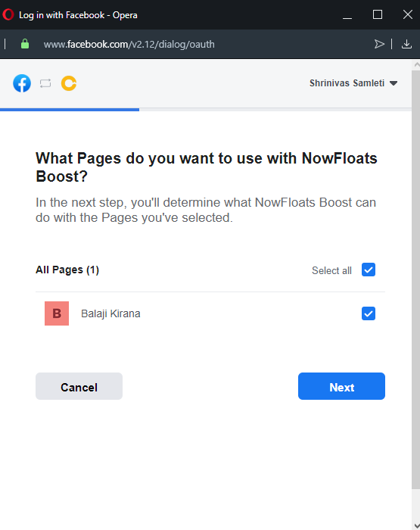Click the Opera send-to-flow arrow icon
This screenshot has height=530, width=420.
tap(379, 44)
